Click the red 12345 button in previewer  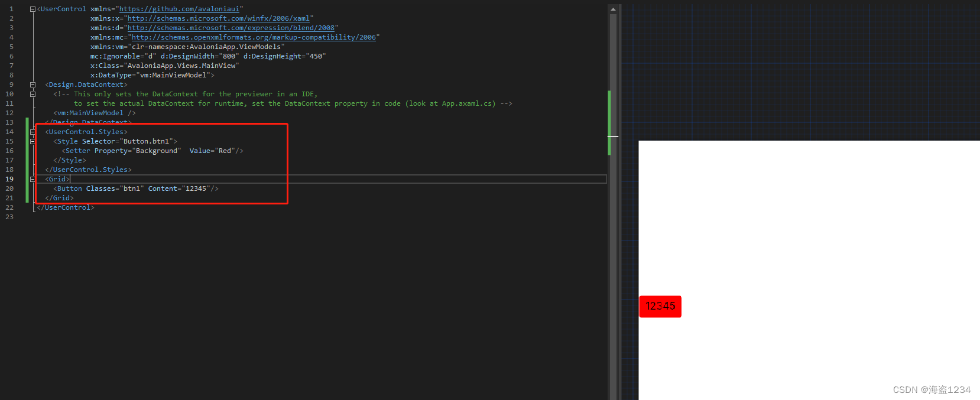tap(660, 306)
